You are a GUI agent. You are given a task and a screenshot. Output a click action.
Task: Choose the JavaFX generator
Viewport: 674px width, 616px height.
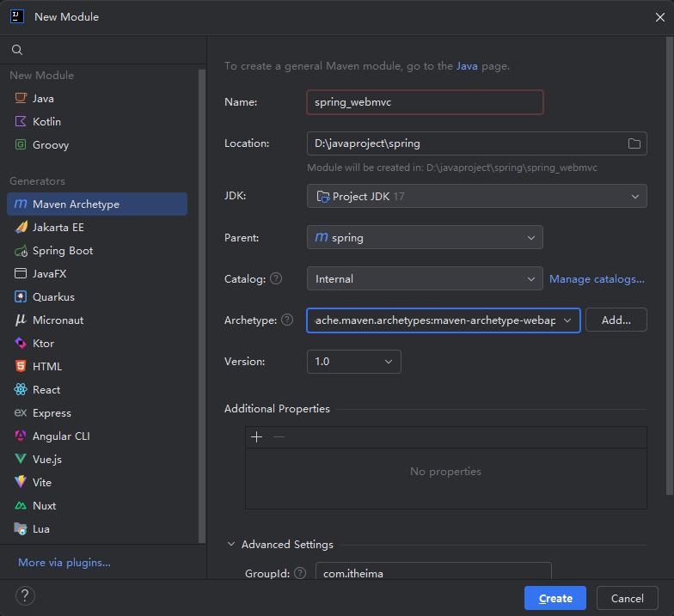tap(97, 273)
